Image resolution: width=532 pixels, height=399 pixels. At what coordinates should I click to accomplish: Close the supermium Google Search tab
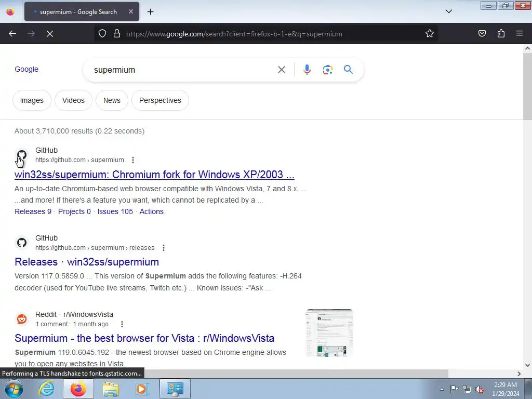click(130, 11)
